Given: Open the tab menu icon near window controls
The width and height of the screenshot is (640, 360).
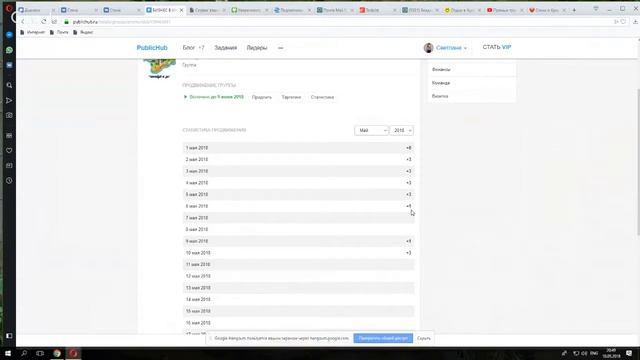Looking at the screenshot, I should click(x=596, y=9).
